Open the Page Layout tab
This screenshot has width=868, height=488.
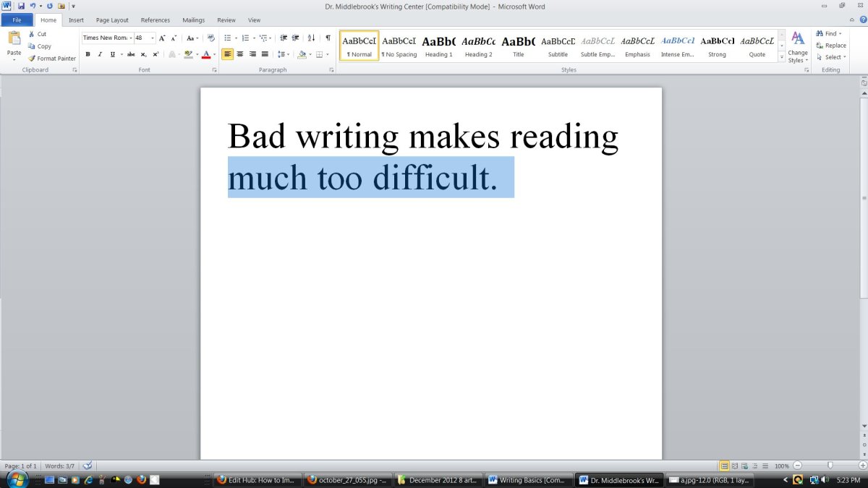pyautogui.click(x=111, y=20)
